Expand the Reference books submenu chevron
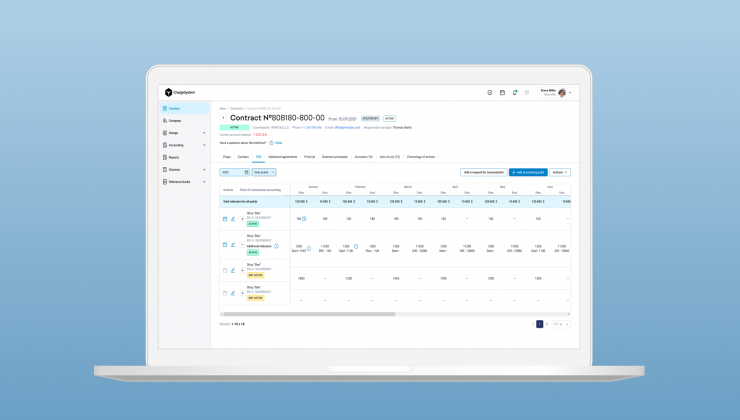 pos(204,182)
